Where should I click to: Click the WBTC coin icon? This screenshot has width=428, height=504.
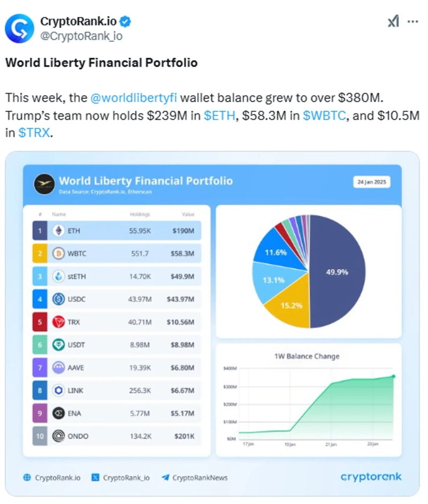(58, 253)
